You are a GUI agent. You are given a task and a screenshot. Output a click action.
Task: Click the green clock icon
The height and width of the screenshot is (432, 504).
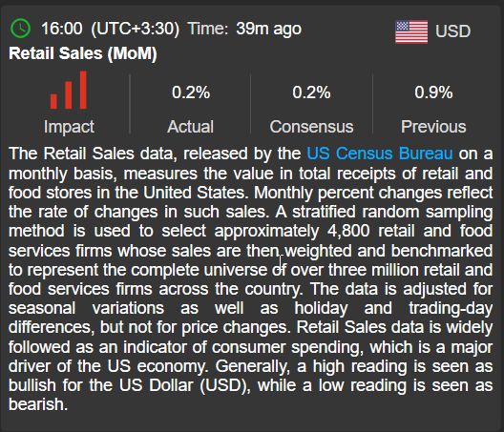[21, 29]
